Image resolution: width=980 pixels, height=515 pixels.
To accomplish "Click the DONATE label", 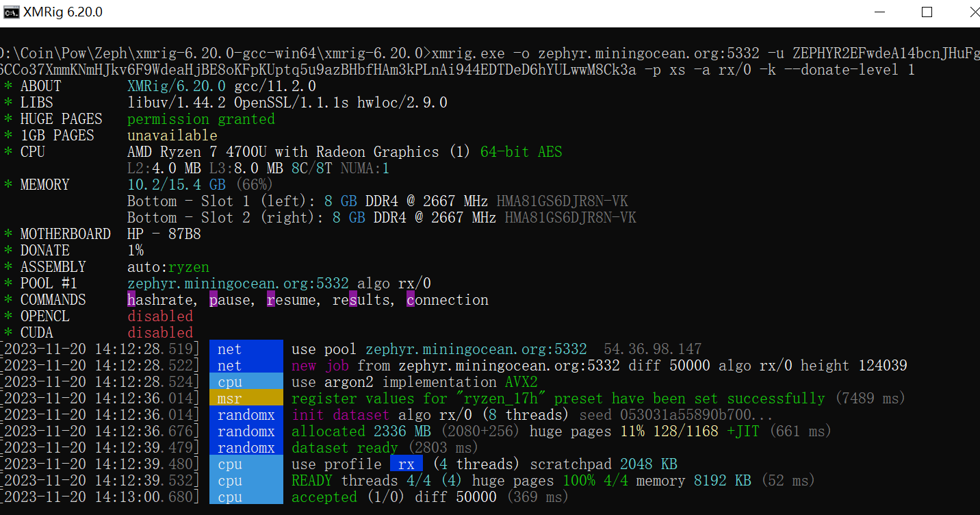I will [44, 251].
